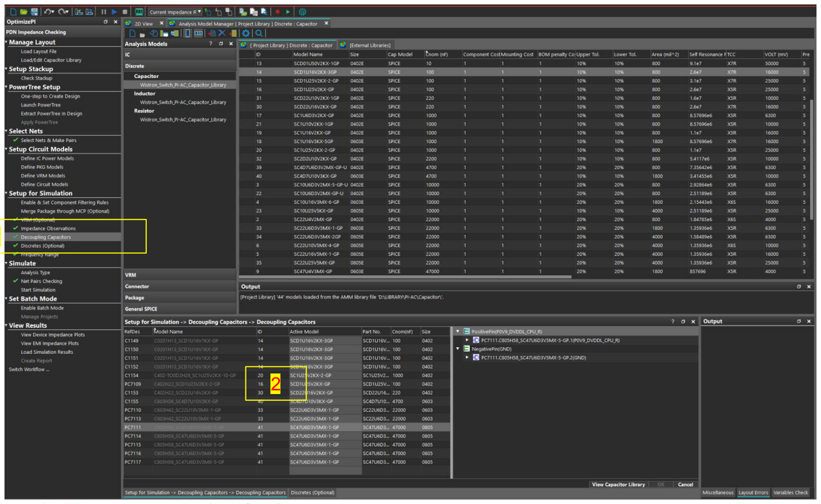821x504 pixels.
Task: Click the magnifier search icon in model manager toolbar
Action: (x=259, y=33)
